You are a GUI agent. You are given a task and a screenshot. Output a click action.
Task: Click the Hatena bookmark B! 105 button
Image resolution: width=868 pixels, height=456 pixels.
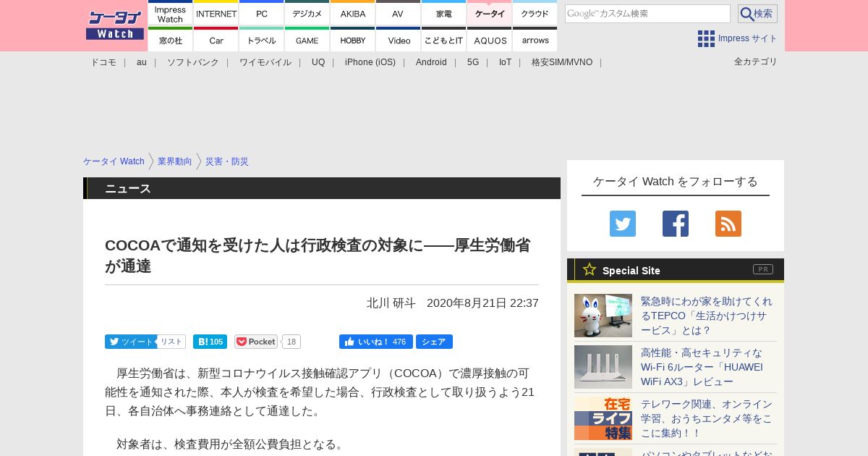coord(210,342)
